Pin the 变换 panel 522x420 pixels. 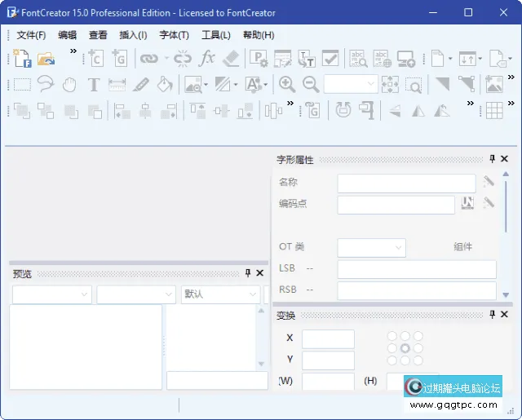tap(492, 314)
